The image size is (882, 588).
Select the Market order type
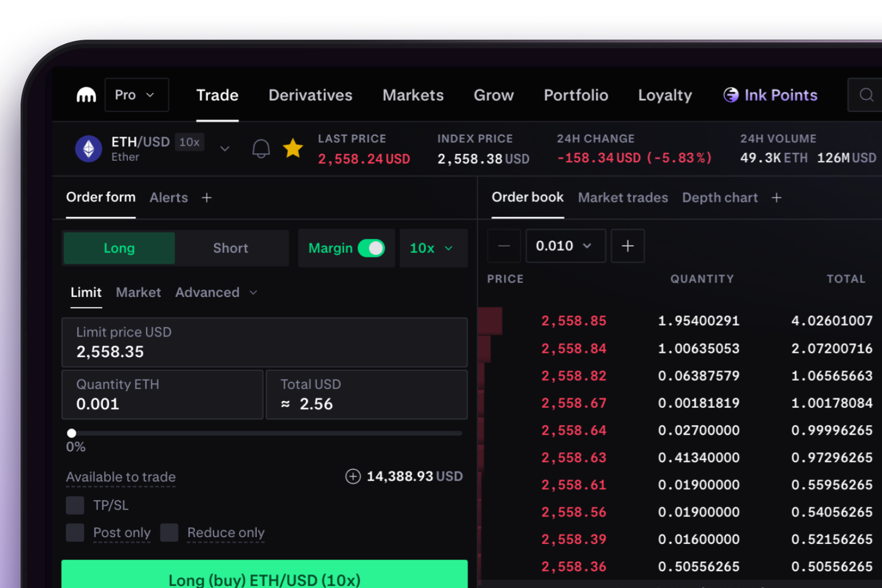point(138,292)
